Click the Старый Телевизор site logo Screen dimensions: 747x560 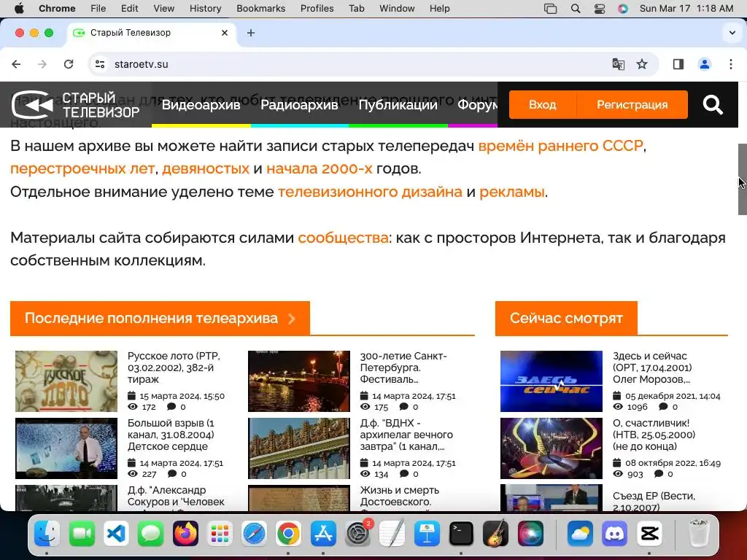coord(75,105)
